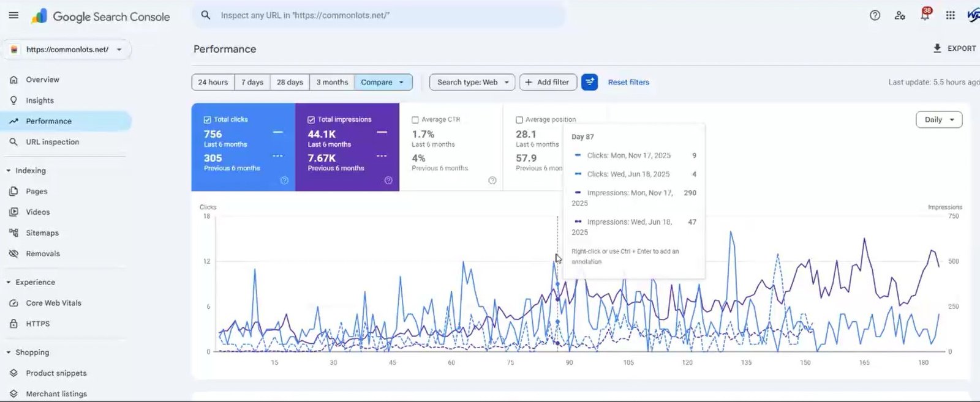This screenshot has height=402, width=980.
Task: Click the Last update: 5.5 hours ago text
Action: 933,82
